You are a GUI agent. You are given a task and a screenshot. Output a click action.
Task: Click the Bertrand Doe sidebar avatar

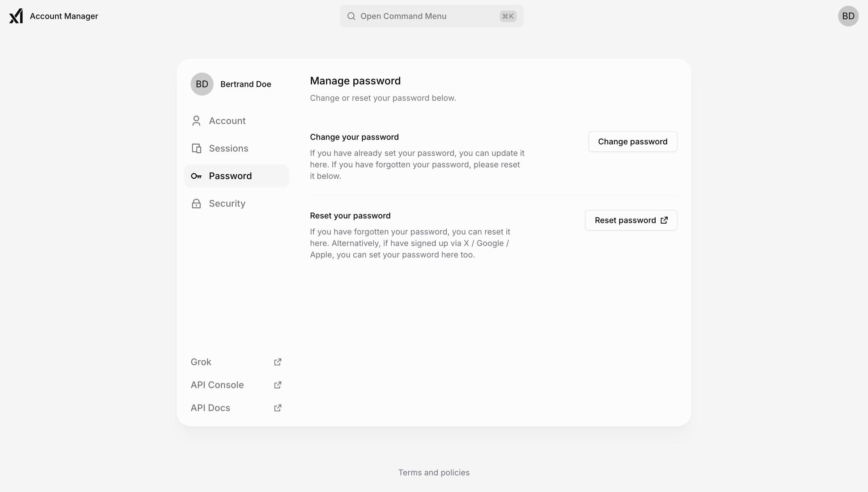point(202,84)
